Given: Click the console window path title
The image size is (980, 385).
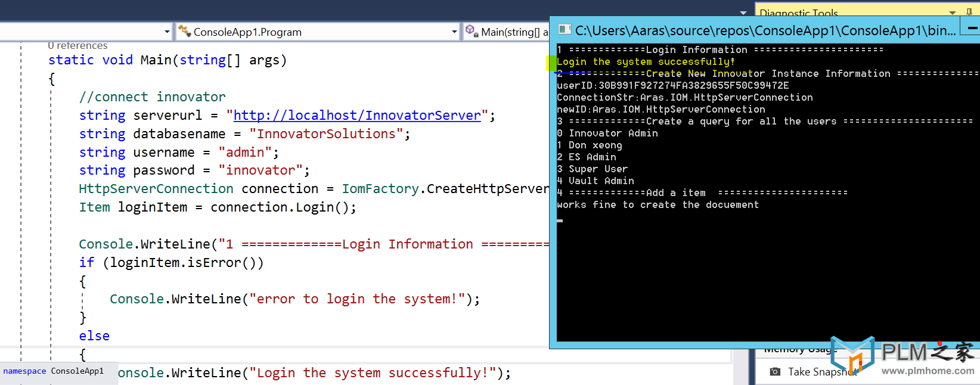Looking at the screenshot, I should click(x=765, y=30).
